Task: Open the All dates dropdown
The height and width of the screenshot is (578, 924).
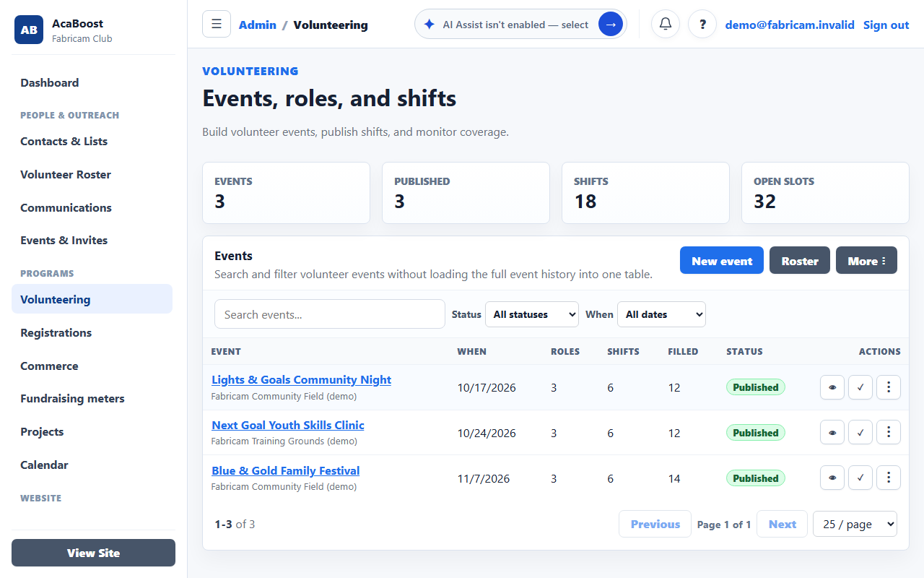Action: coord(661,314)
